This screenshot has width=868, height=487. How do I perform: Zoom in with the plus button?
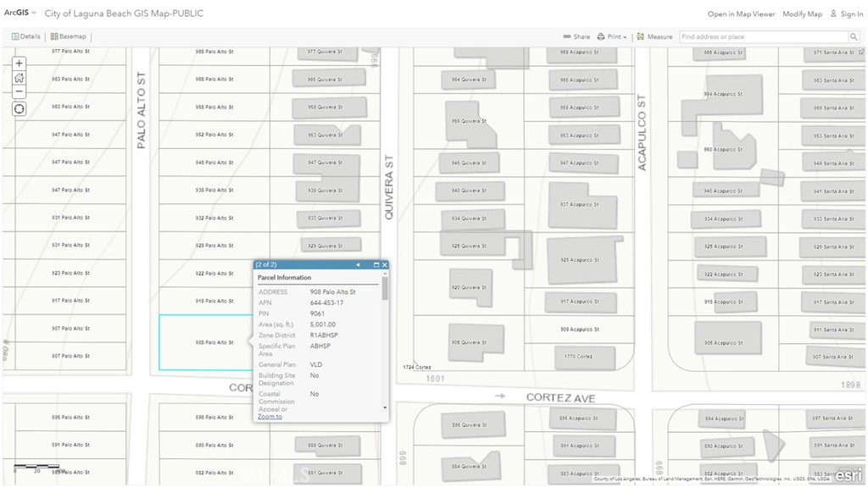pyautogui.click(x=19, y=64)
